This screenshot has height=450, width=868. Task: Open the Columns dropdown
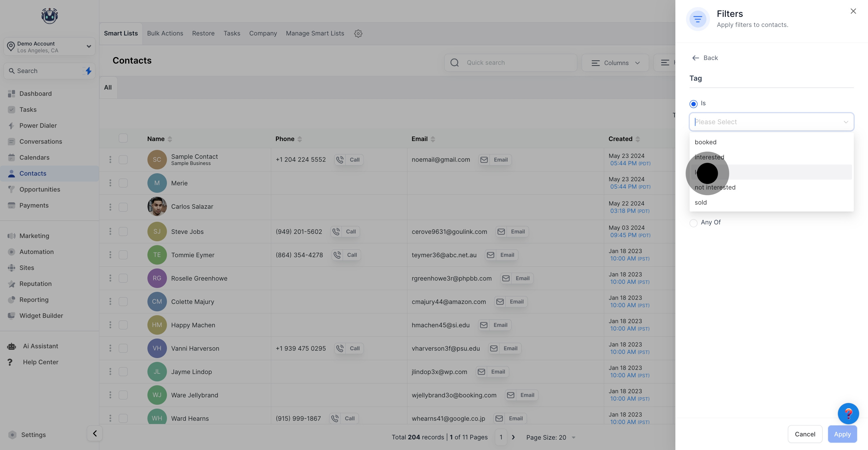coord(615,63)
